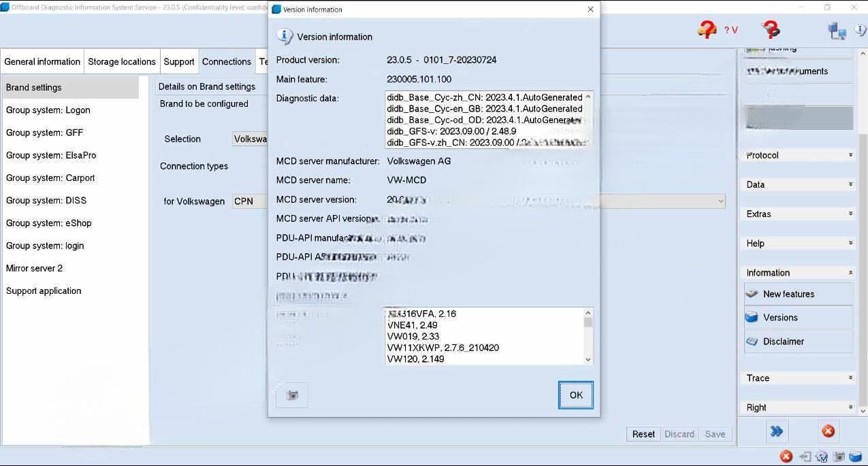Click the lower list scrollbar down arrow
This screenshot has width=868, height=466.
pyautogui.click(x=588, y=359)
